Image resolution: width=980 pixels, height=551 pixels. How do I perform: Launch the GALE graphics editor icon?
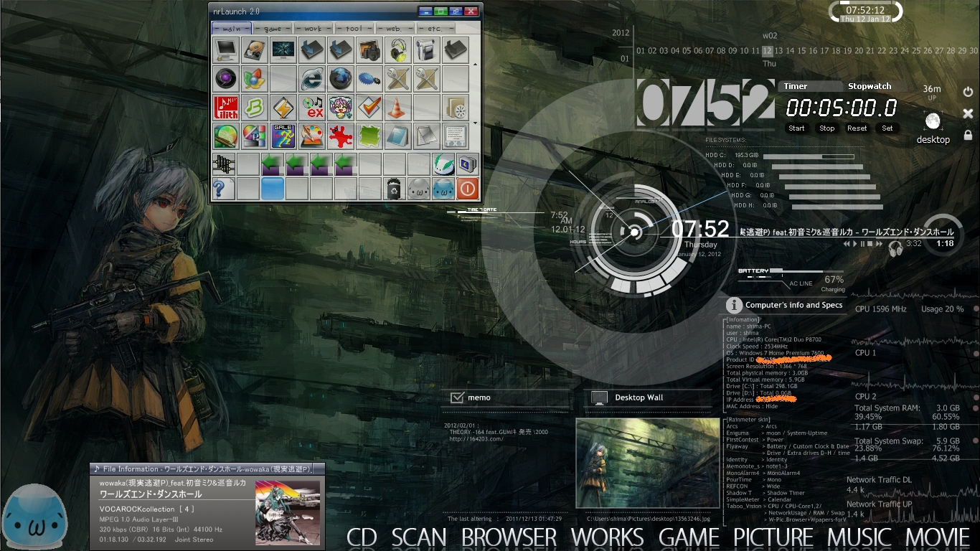[283, 135]
